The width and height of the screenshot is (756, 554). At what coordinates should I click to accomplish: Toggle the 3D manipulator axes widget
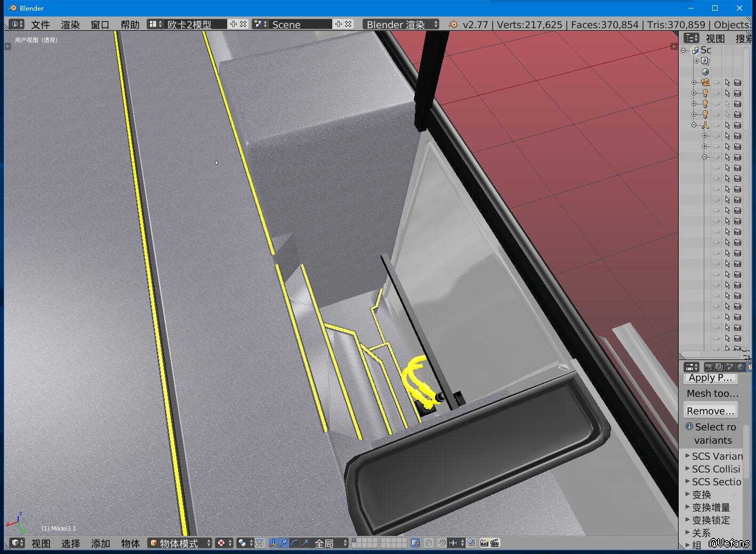[x=273, y=543]
